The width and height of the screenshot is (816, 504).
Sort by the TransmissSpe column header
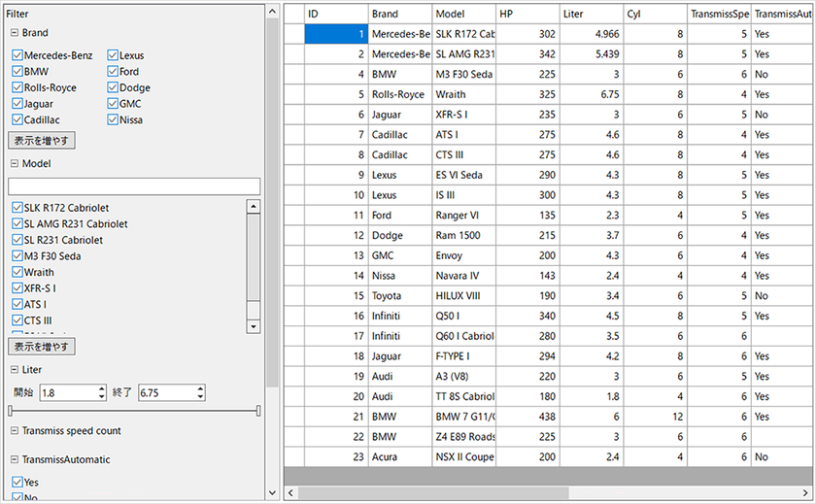tap(719, 14)
